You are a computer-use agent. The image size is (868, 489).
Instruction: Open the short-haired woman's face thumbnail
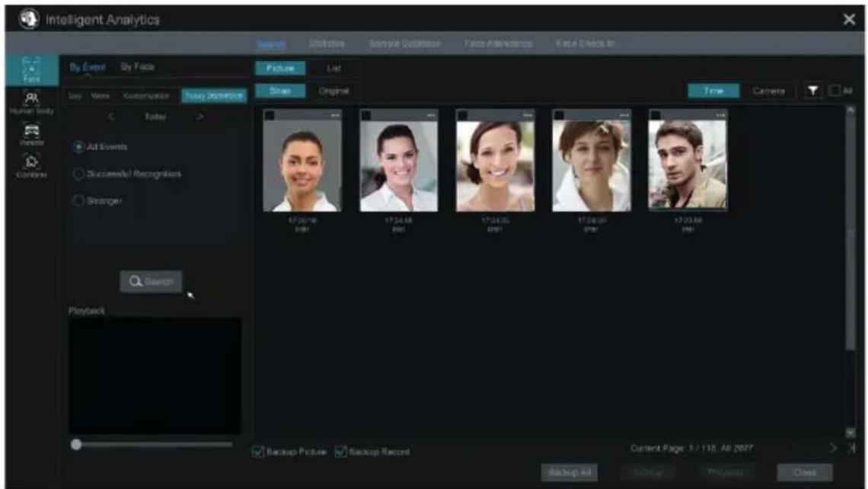click(592, 165)
